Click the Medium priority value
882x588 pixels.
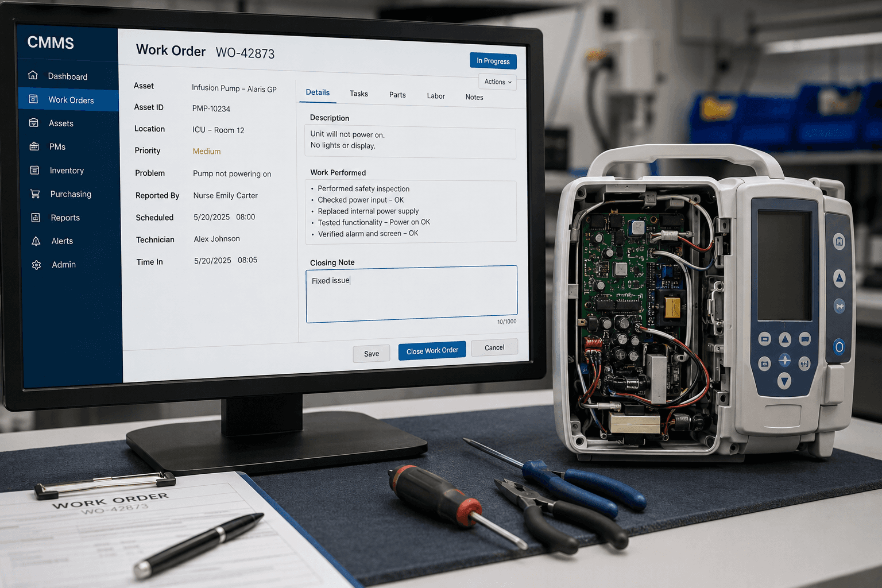click(x=207, y=152)
